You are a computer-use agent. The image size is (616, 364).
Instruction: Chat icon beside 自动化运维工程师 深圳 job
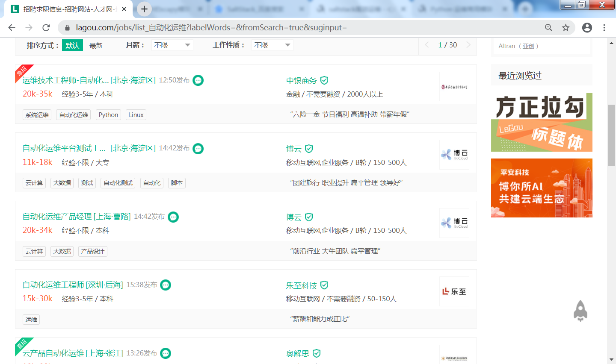tap(166, 285)
